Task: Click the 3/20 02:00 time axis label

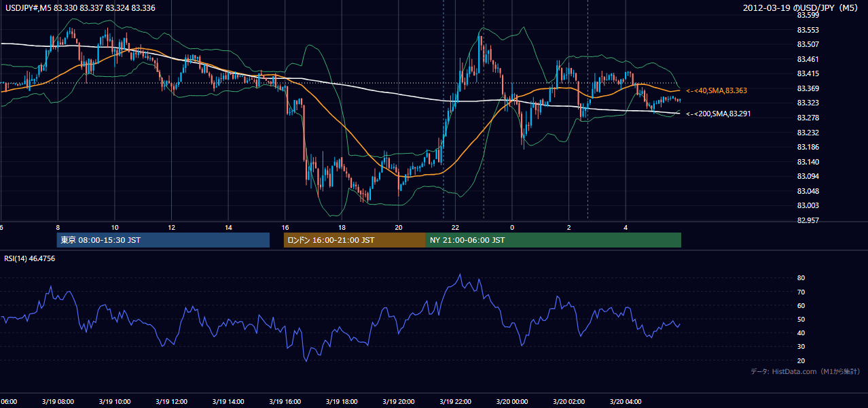Action: coord(568,402)
